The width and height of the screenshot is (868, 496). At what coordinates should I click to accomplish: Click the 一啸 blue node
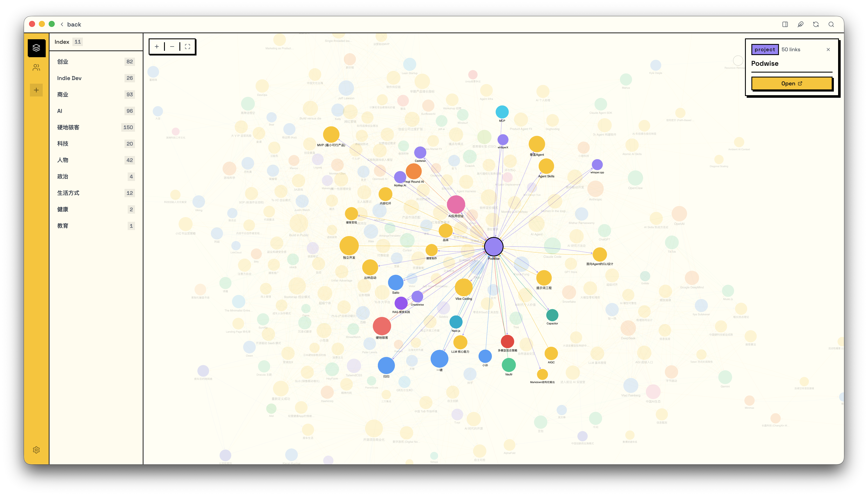(x=439, y=359)
